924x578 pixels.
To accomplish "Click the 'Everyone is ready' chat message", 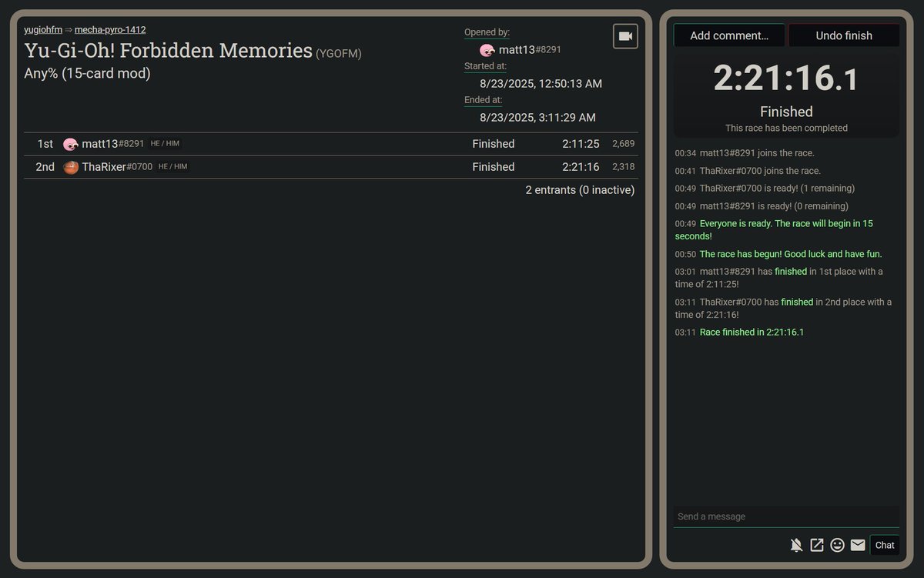I will click(x=774, y=230).
